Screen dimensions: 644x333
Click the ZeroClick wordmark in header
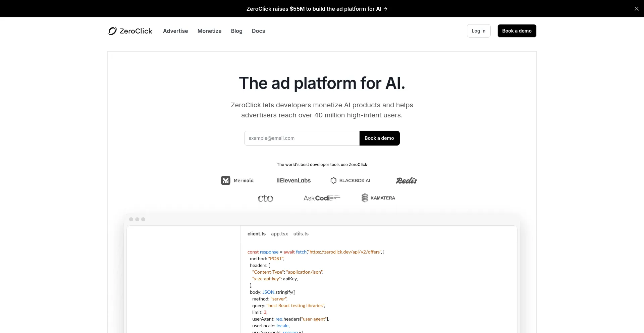(136, 31)
